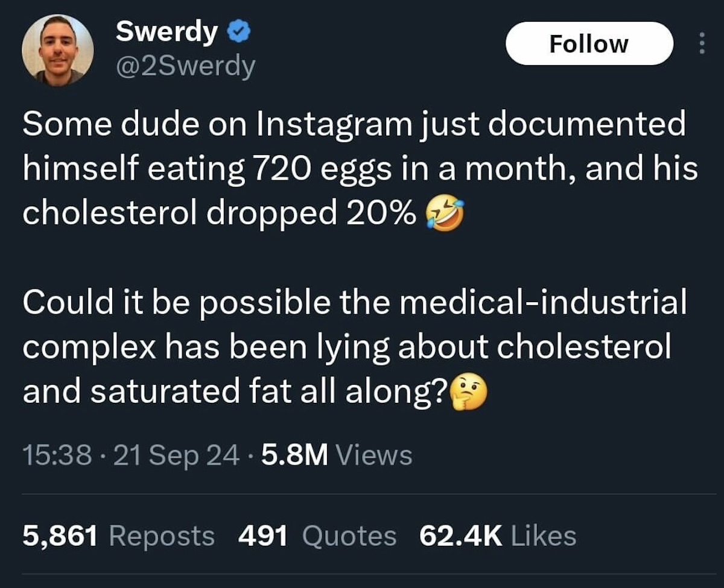Open the @2Swerdy handle link
Screen dimensions: 724x588
[x=185, y=66]
